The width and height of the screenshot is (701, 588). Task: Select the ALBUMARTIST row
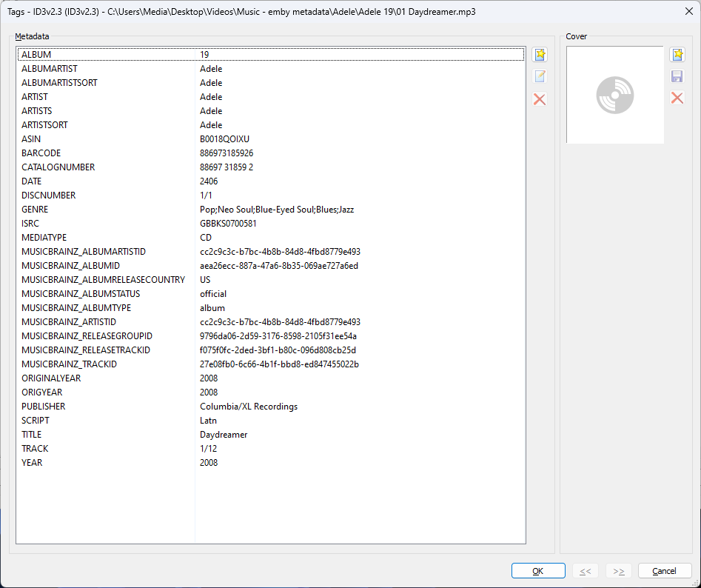coord(271,69)
